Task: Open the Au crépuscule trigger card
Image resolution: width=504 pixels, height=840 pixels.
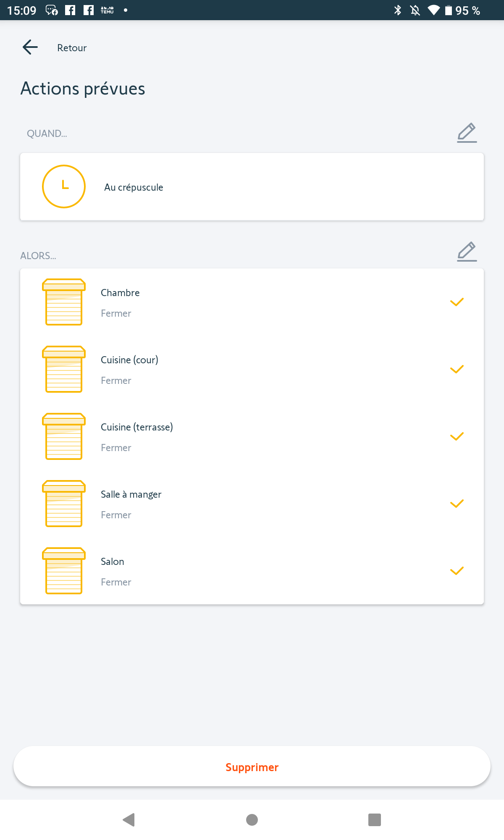Action: (x=252, y=187)
